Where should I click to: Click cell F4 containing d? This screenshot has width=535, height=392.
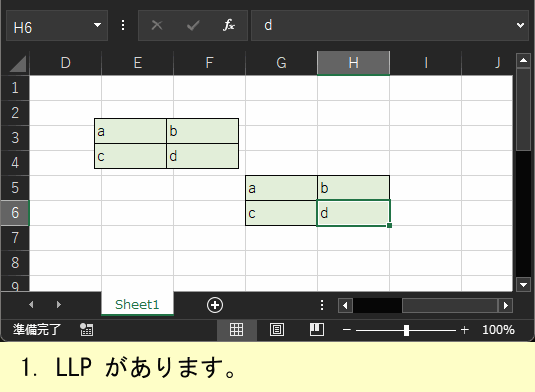[x=202, y=156]
